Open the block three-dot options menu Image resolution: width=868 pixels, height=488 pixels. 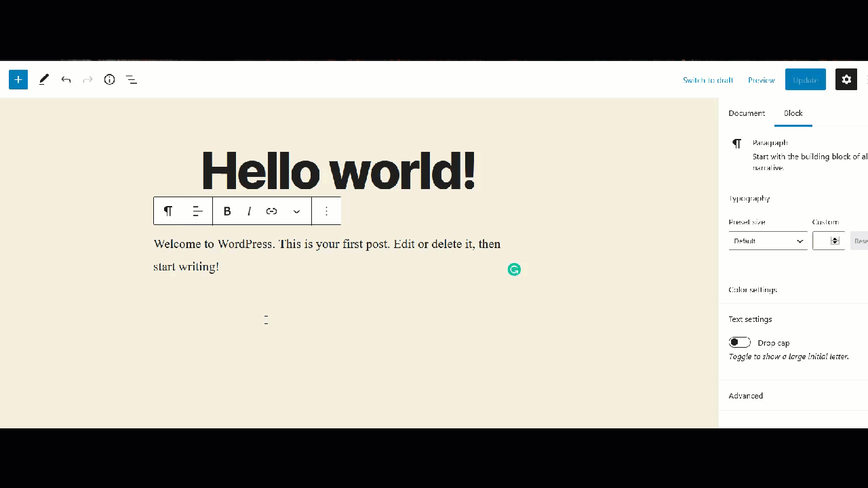coord(326,211)
